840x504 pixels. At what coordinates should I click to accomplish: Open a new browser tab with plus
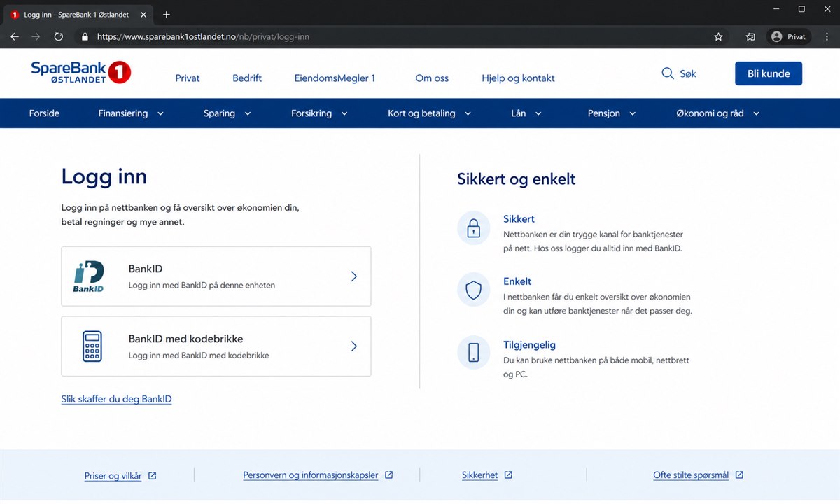167,15
